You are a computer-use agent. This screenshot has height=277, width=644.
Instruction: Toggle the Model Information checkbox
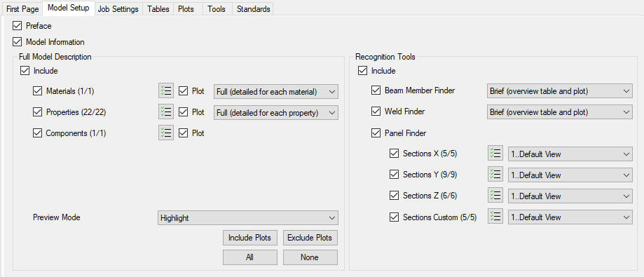coord(18,42)
